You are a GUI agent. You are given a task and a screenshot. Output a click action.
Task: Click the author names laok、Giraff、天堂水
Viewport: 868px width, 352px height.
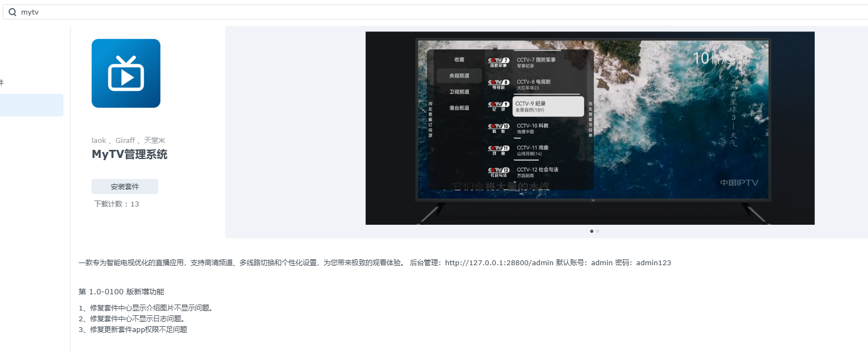click(128, 140)
